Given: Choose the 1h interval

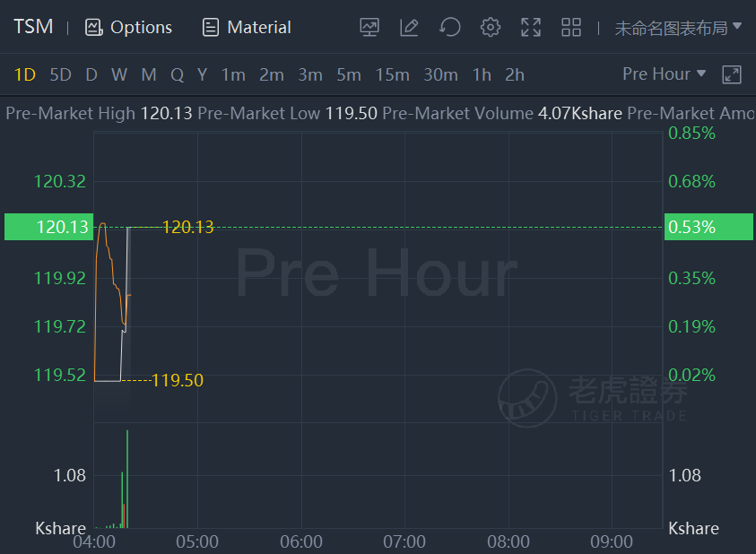Looking at the screenshot, I should click(482, 74).
